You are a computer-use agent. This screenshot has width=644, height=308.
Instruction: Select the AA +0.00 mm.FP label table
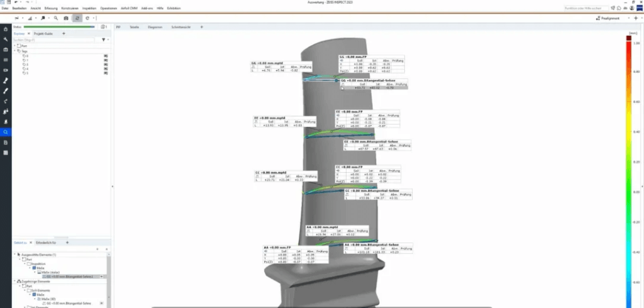296,255
